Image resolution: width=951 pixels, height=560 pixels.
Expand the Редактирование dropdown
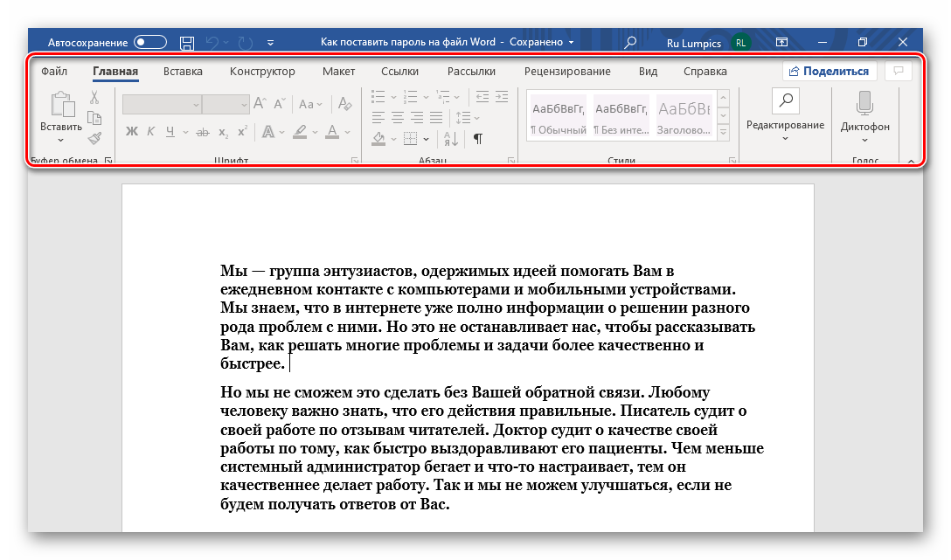(x=784, y=138)
